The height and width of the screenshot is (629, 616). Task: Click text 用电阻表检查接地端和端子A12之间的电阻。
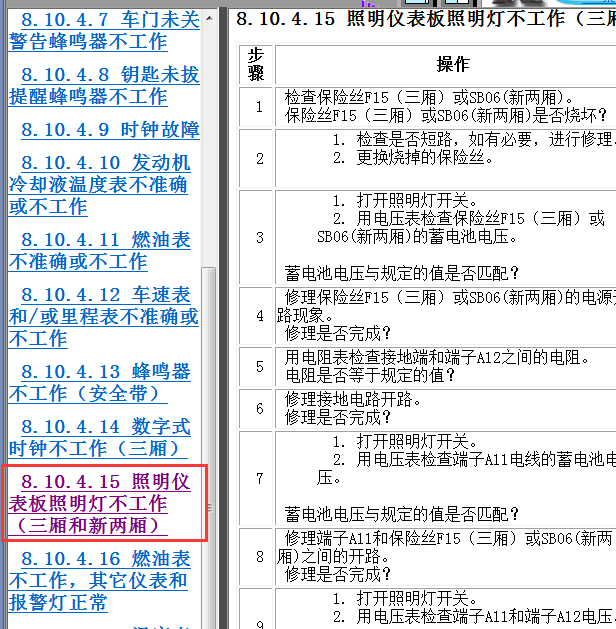[437, 357]
